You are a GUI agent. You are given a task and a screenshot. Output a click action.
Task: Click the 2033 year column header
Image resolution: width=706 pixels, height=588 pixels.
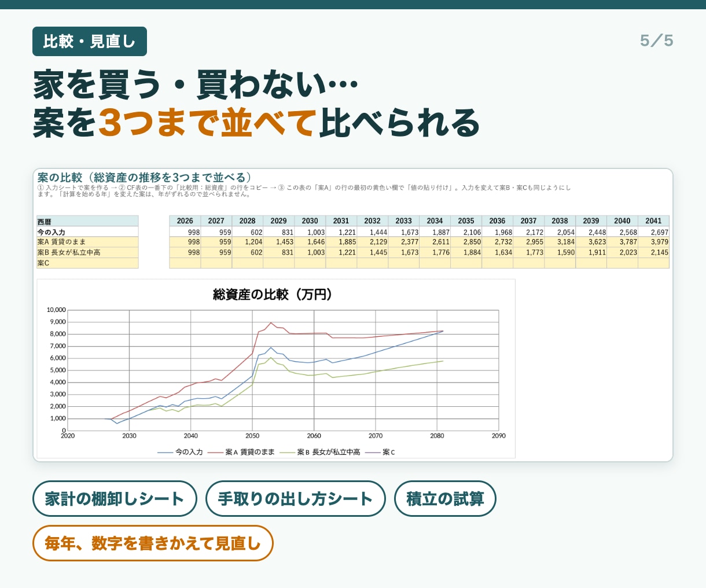point(404,221)
